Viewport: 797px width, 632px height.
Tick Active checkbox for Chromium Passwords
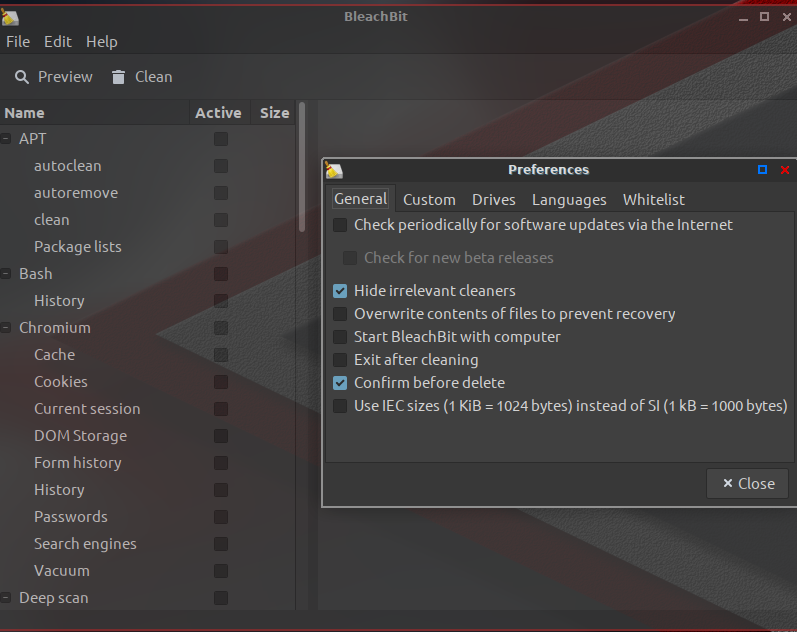coord(221,517)
